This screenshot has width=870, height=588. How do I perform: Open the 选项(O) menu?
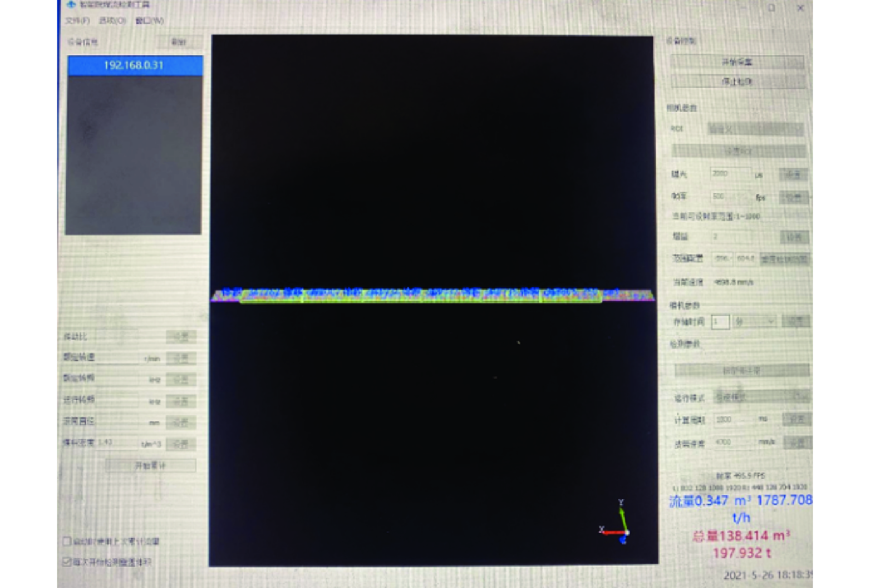(x=112, y=21)
